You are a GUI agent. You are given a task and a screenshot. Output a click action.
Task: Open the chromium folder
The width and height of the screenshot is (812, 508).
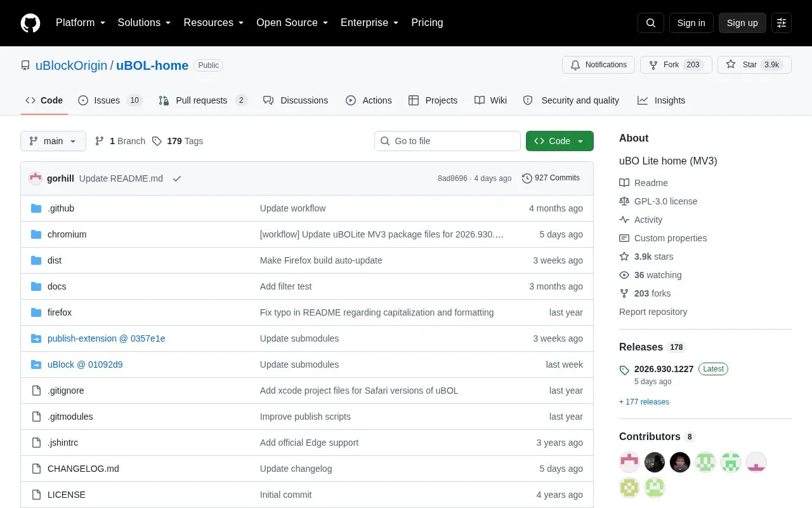tap(67, 234)
